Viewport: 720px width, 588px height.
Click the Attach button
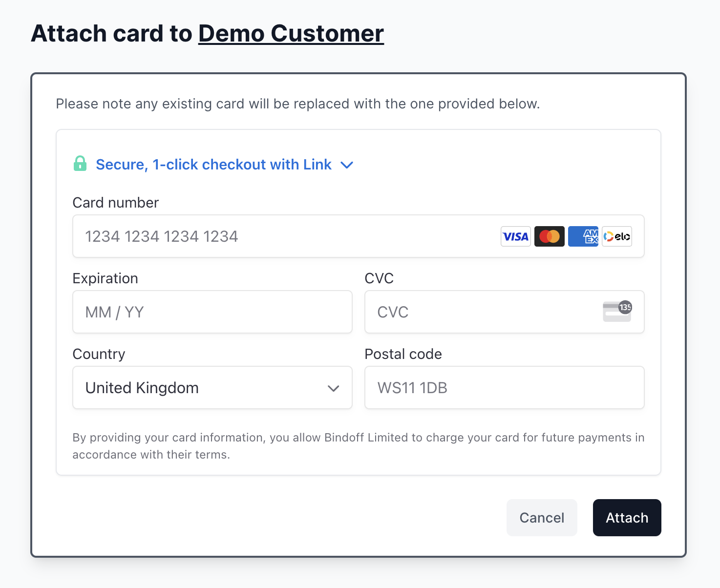(627, 517)
